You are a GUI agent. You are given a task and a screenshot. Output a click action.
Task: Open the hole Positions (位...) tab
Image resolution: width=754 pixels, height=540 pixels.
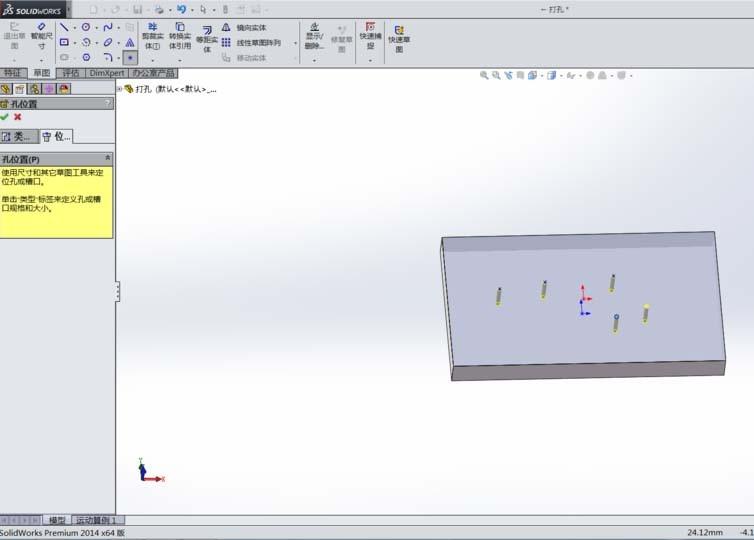click(x=56, y=137)
